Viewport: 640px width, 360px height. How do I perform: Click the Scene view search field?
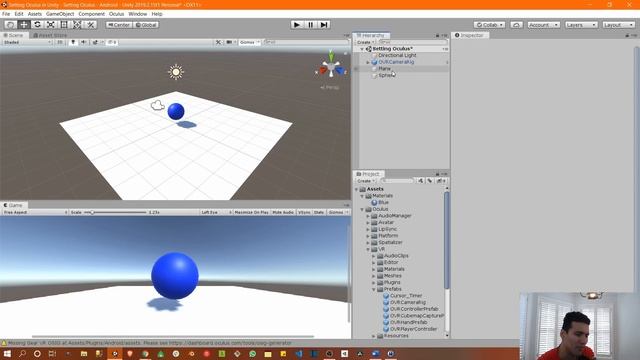pyautogui.click(x=306, y=42)
